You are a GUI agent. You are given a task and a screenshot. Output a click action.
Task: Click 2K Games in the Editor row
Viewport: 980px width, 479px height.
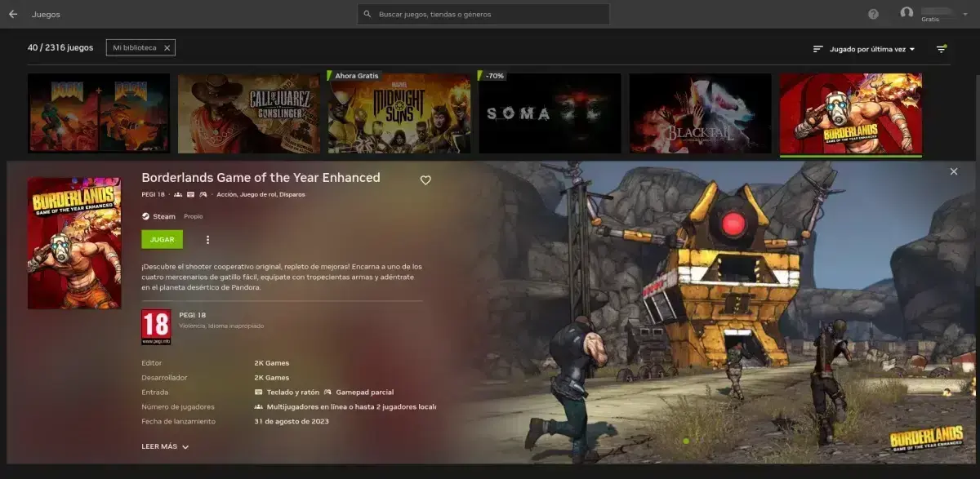pyautogui.click(x=272, y=363)
